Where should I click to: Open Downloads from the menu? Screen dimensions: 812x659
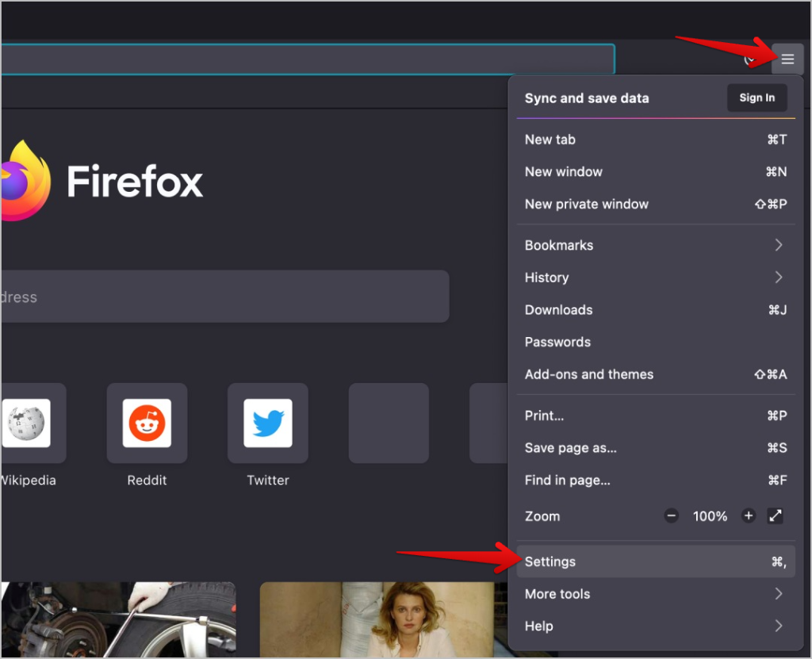point(656,310)
